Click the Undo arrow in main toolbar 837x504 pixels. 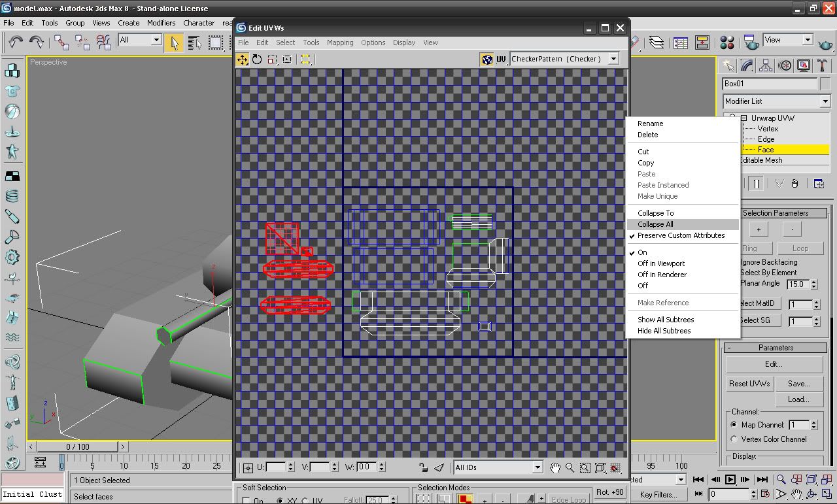15,42
